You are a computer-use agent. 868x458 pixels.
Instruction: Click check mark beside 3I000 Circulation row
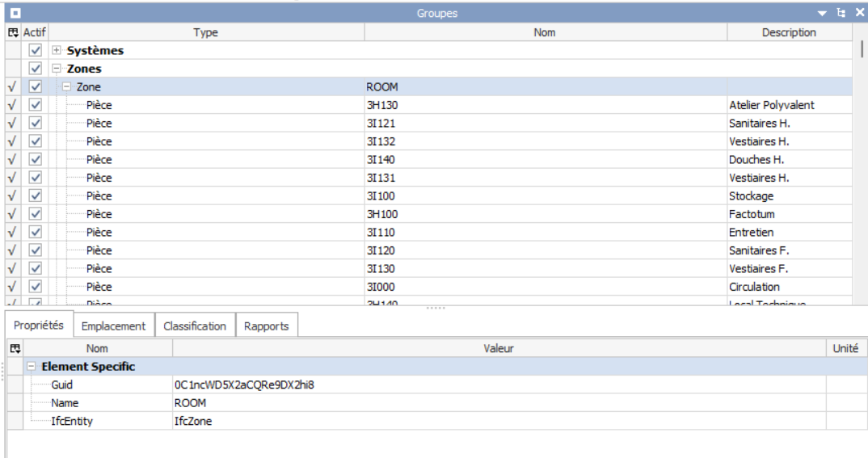click(x=11, y=287)
